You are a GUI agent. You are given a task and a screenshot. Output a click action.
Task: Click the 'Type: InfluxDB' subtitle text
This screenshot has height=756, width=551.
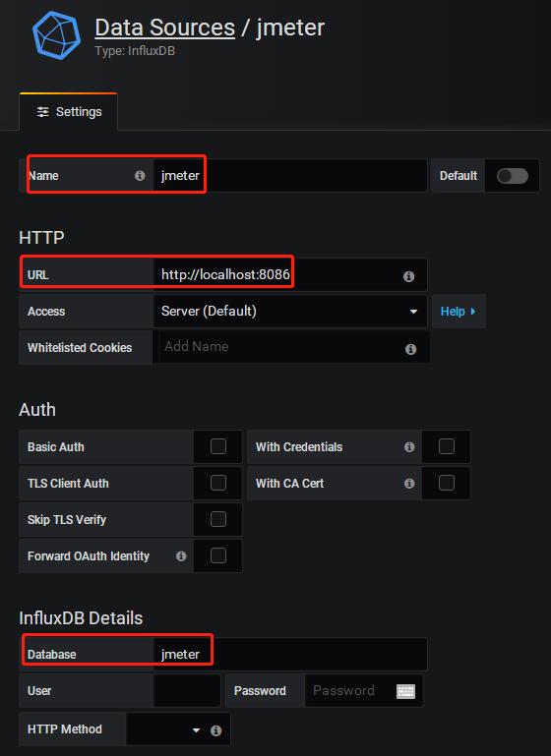135,50
